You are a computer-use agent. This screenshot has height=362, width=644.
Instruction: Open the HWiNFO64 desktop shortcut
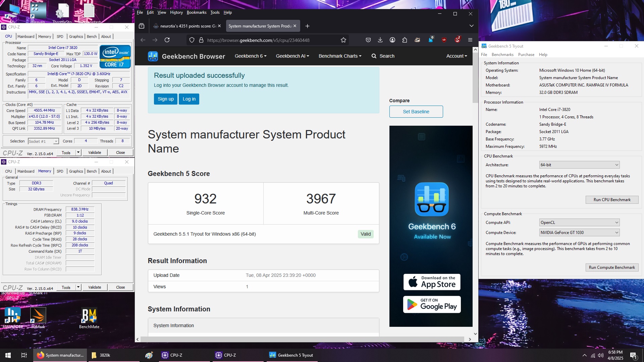point(13,318)
